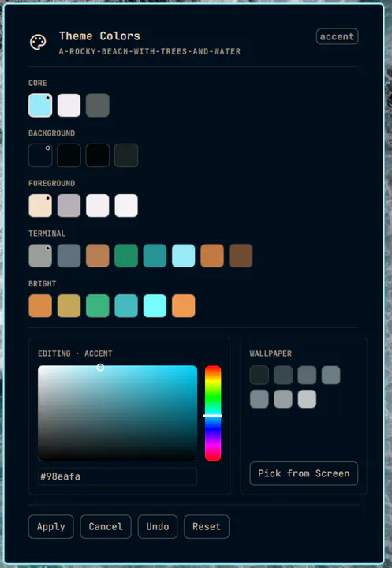392x568 pixels.
Task: Click the Pick from Screen button
Action: pyautogui.click(x=304, y=473)
